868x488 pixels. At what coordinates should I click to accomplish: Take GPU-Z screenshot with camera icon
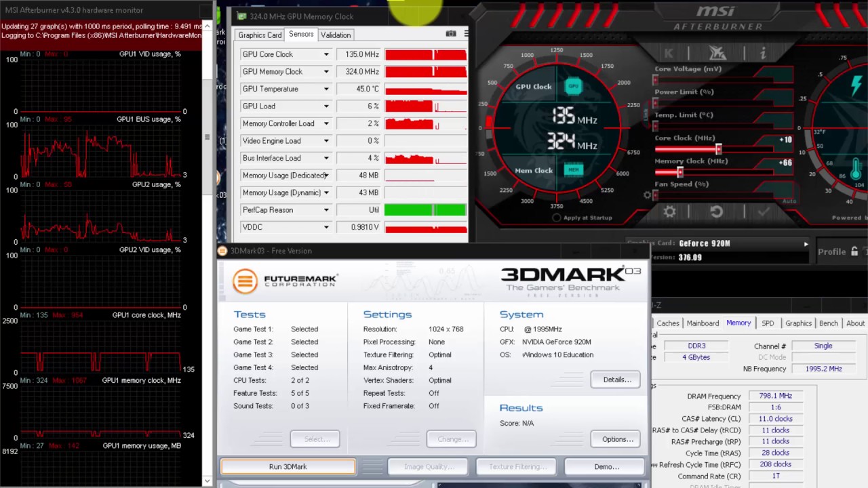tap(451, 34)
